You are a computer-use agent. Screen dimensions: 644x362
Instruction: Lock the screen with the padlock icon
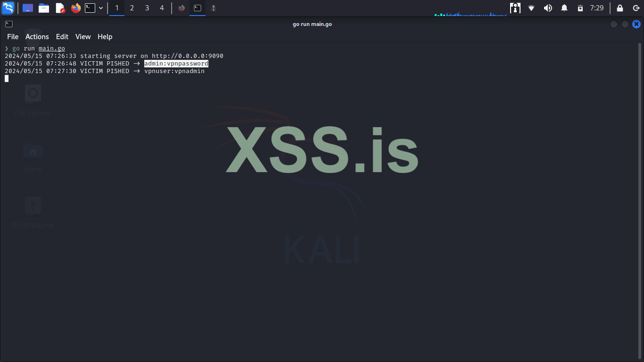[x=620, y=8]
